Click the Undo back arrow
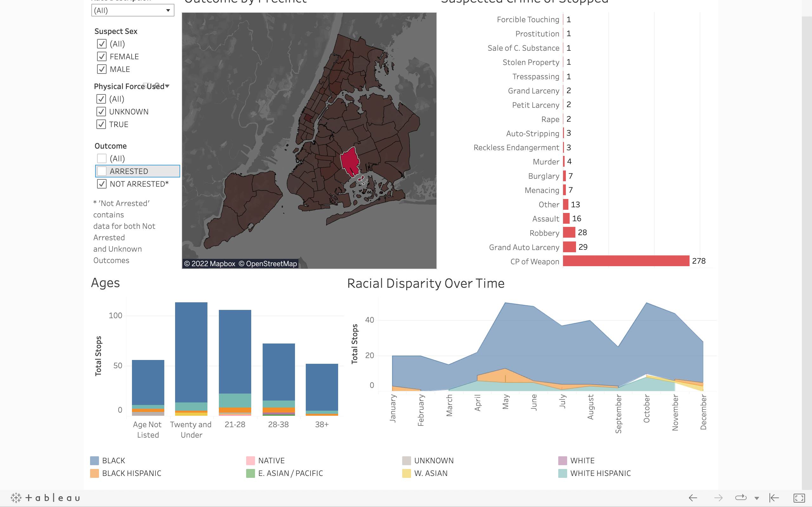812x507 pixels. click(x=693, y=498)
